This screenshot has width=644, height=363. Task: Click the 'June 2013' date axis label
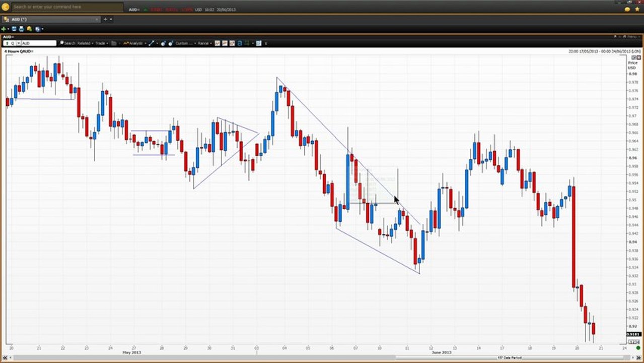click(x=442, y=352)
